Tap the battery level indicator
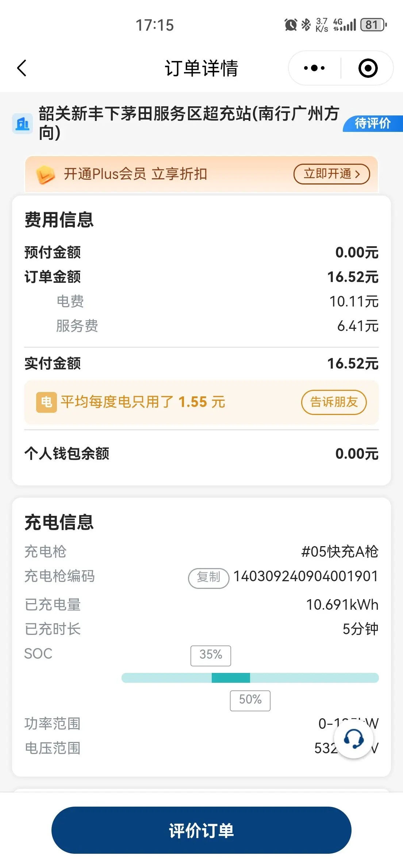 [373, 25]
